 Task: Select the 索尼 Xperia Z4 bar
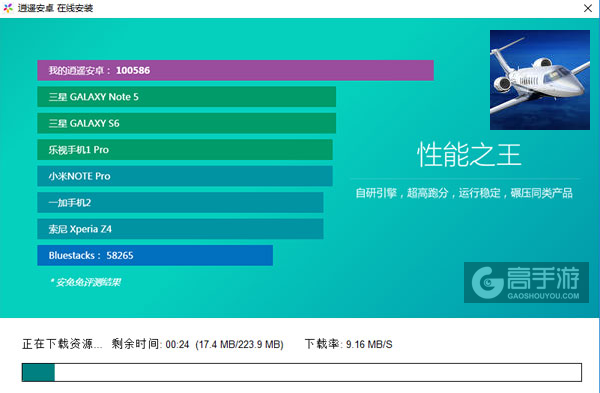(x=180, y=229)
